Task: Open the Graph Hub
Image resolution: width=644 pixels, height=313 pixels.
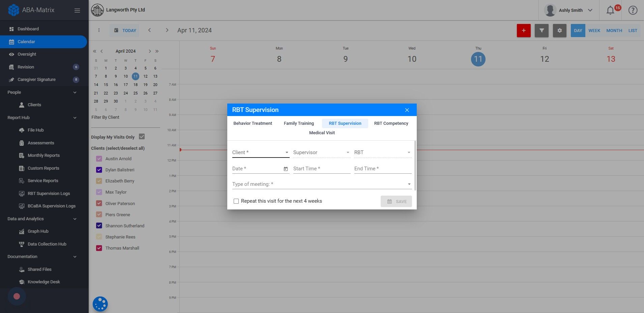Action: (37, 231)
